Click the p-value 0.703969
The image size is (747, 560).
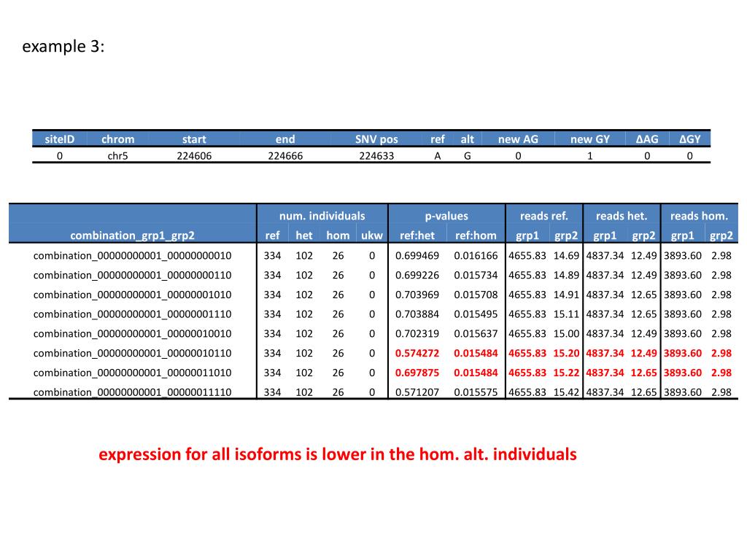click(x=417, y=295)
